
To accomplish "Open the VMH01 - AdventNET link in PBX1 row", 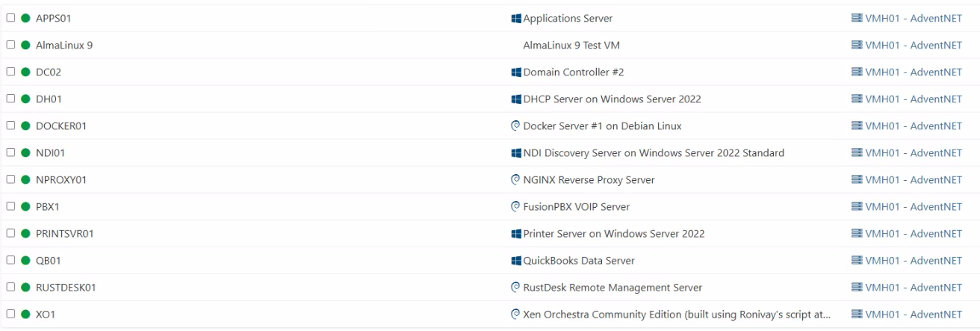I will click(x=907, y=206).
